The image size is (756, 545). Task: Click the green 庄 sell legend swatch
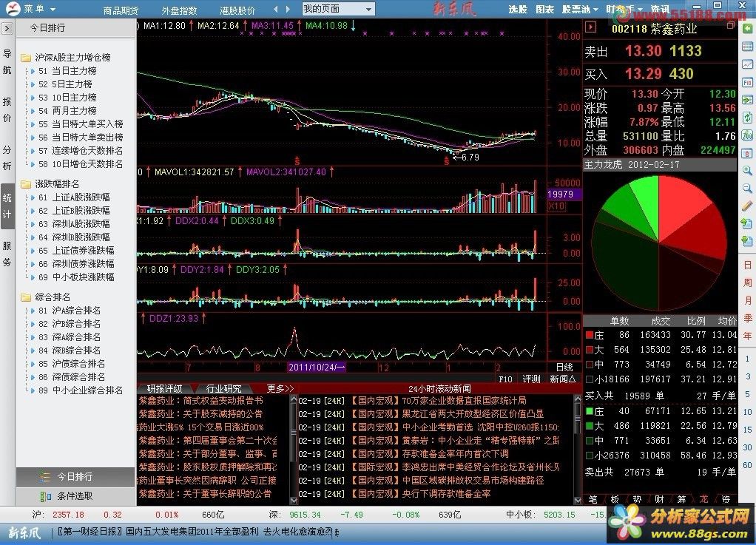(x=589, y=411)
